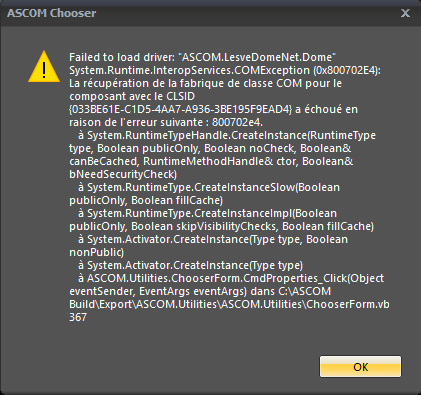Click the ChooserForm.vb file path line

[x=229, y=304]
